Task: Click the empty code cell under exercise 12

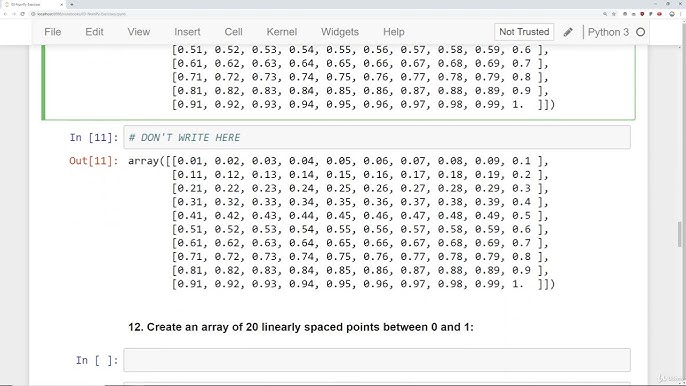Action: (x=377, y=360)
